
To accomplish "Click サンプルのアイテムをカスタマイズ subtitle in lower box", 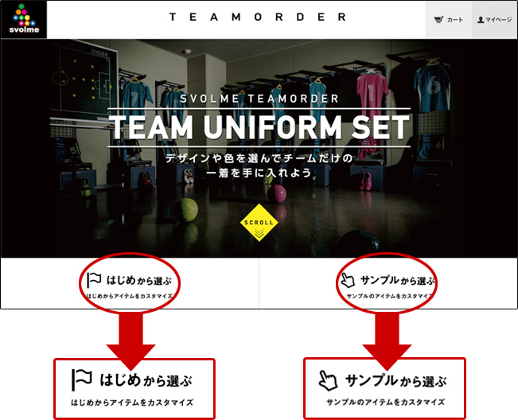I will coord(386,402).
